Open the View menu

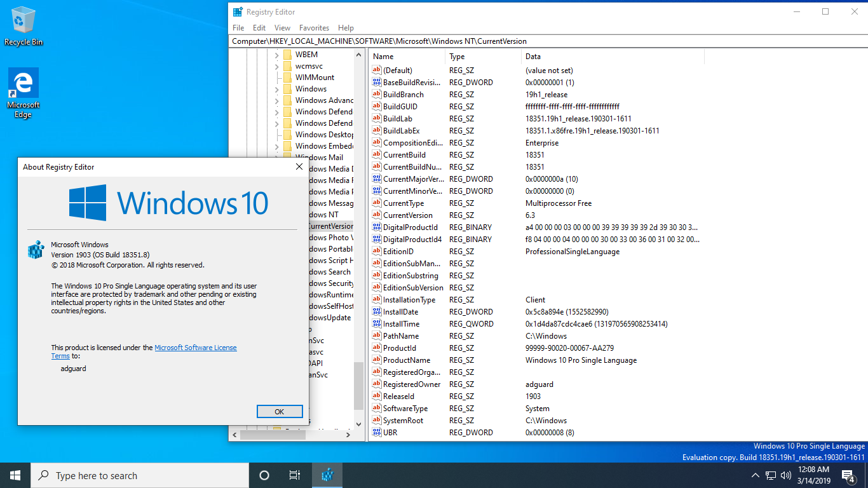[282, 28]
